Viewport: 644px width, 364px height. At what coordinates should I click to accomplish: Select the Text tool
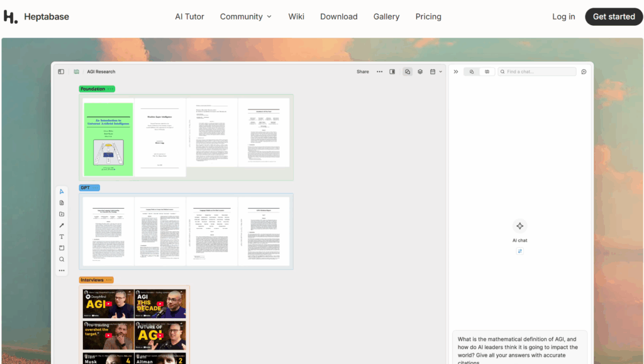click(62, 237)
